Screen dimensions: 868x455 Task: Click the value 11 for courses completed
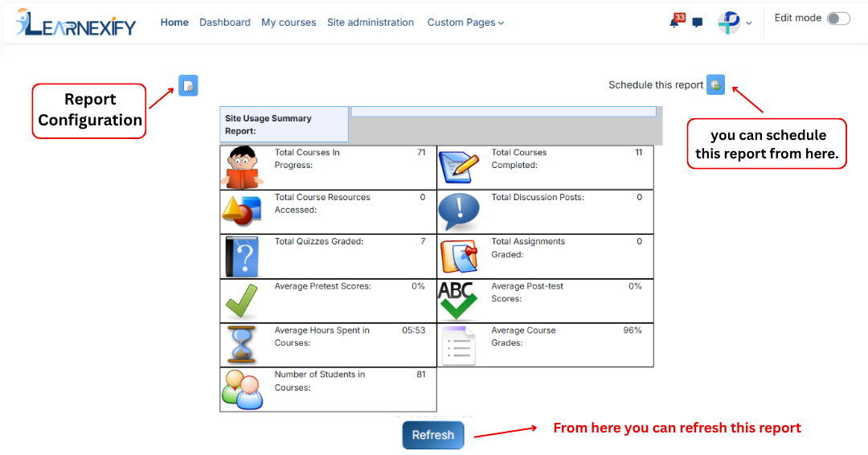[x=639, y=152]
